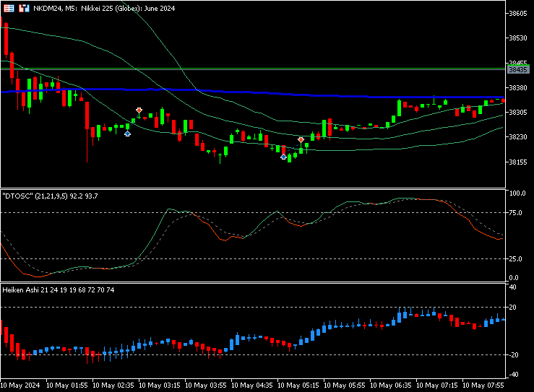Viewport: 534px width, 392px height.
Task: Click the 10 May 03:55 time label
Action: [206, 386]
